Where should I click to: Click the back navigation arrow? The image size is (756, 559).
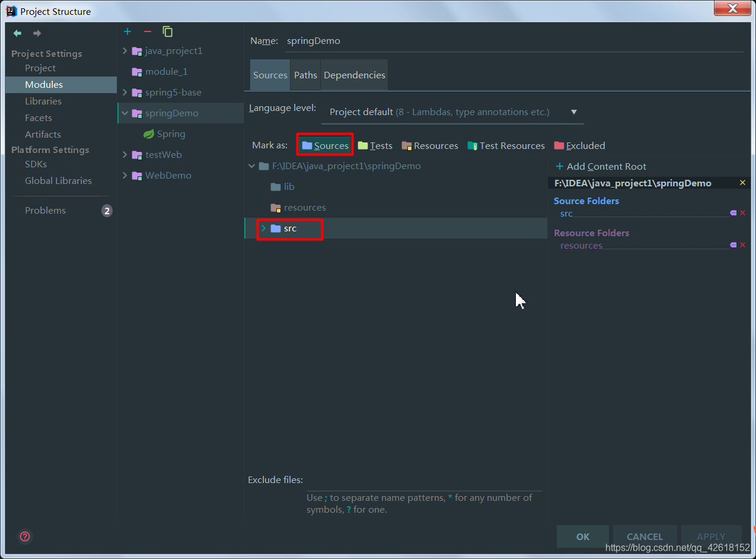(x=18, y=33)
